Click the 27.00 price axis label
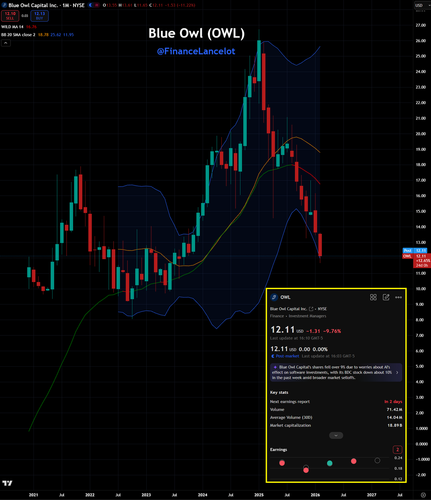Screen dimensions: 431x500 coord(421,25)
